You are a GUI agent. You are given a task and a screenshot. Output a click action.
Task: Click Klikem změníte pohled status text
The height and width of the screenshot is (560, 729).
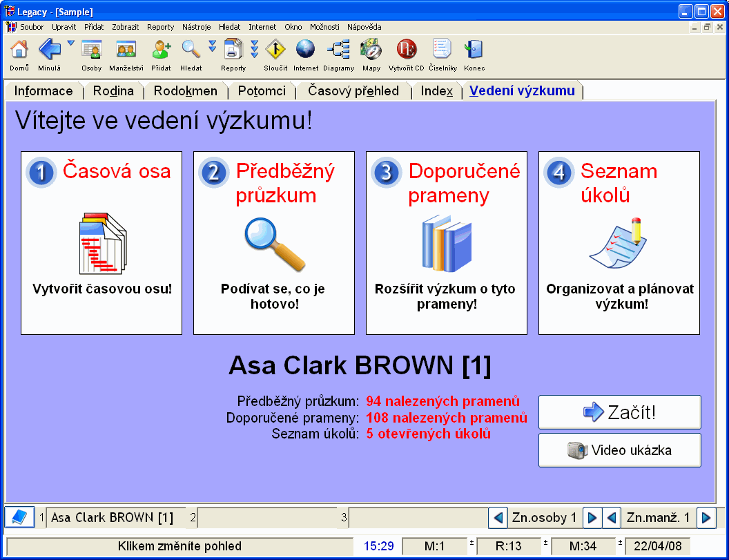pos(179,546)
